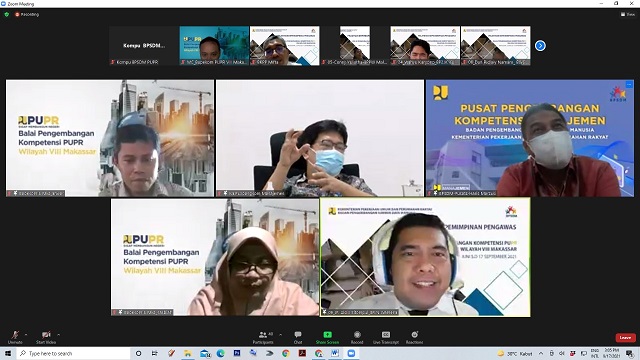Image resolution: width=640 pixels, height=360 pixels.
Task: Select the glasses man thumbnail in strip
Action: [284, 46]
